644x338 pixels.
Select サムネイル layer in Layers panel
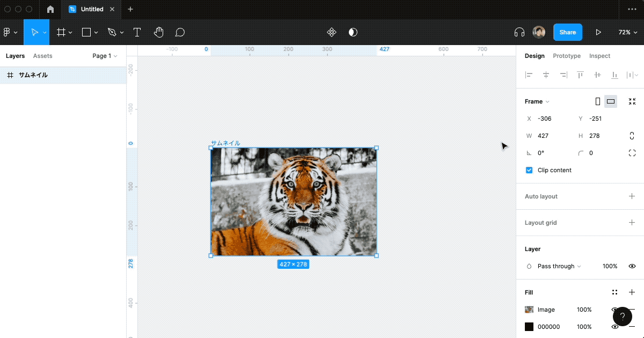pyautogui.click(x=63, y=75)
